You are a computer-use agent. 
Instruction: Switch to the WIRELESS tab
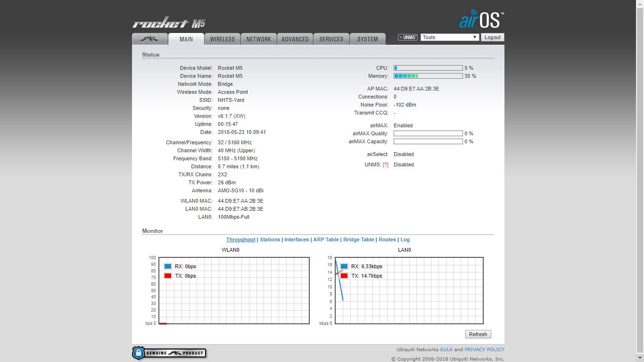coord(223,39)
